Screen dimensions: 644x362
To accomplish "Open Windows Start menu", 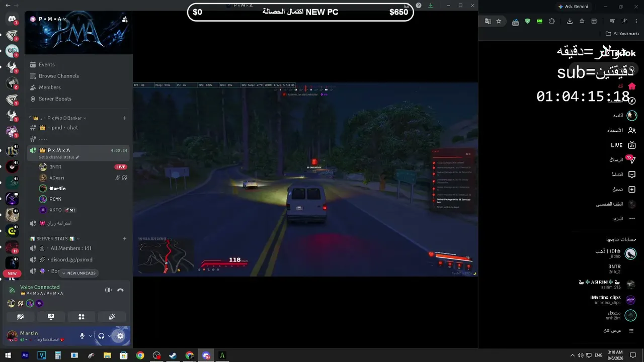I will (8, 355).
